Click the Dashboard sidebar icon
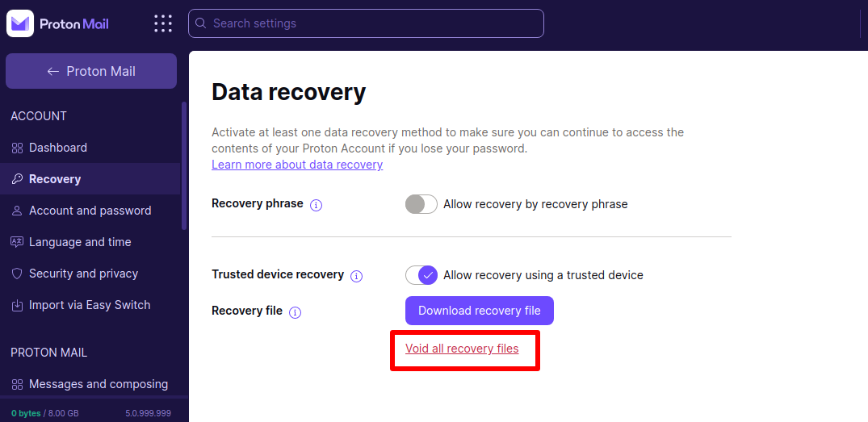 tap(17, 148)
